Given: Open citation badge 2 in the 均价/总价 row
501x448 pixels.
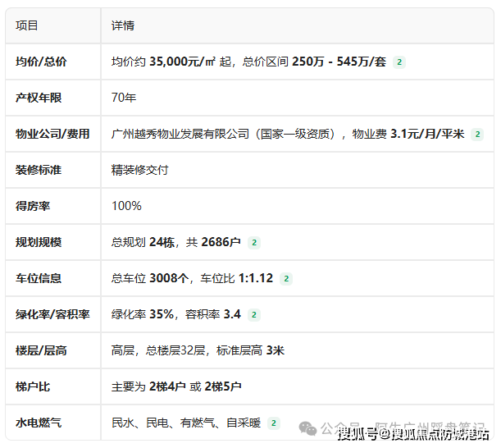Looking at the screenshot, I should [399, 62].
